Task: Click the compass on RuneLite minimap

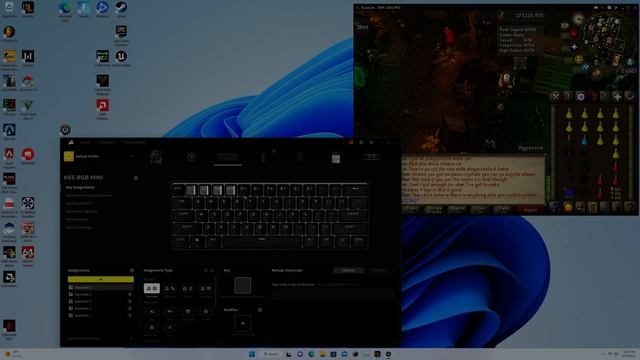Action: (578, 18)
